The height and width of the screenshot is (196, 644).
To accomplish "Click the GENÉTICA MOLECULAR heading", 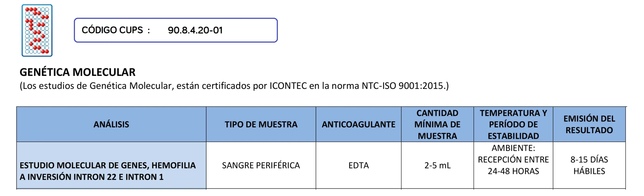I will [x=77, y=72].
